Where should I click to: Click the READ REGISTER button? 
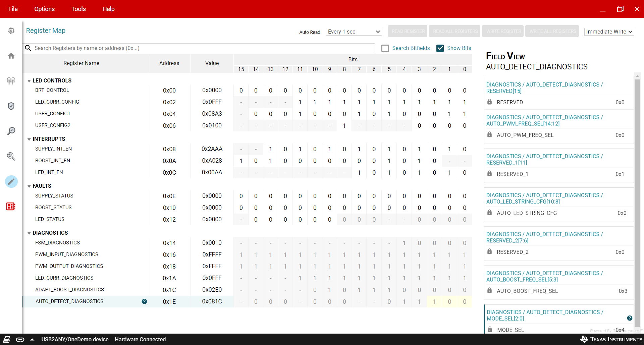point(408,31)
